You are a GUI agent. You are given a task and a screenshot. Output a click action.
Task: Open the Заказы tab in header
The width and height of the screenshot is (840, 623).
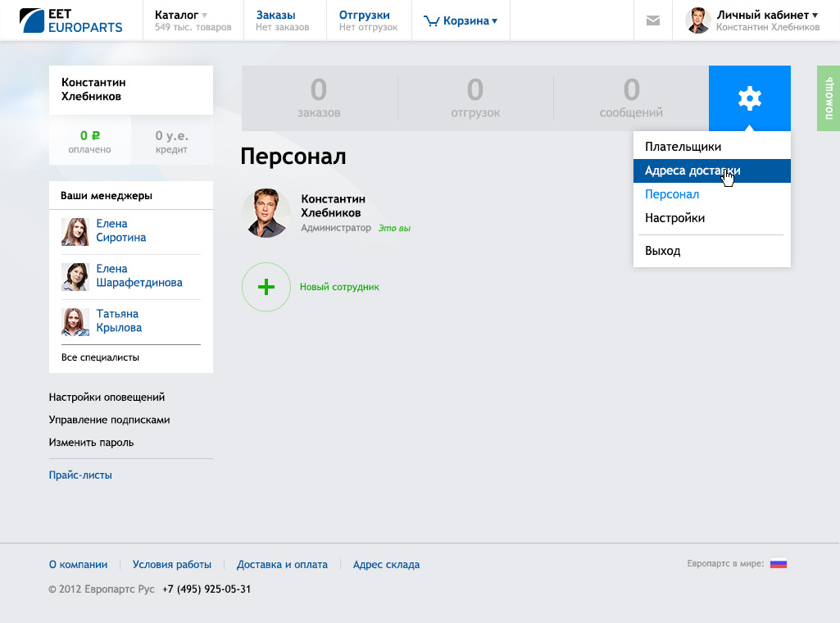275,15
